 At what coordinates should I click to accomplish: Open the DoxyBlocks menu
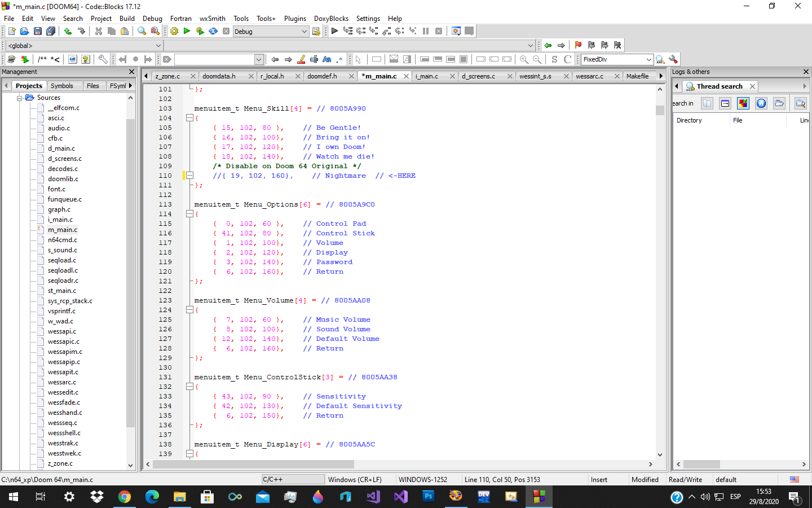331,19
